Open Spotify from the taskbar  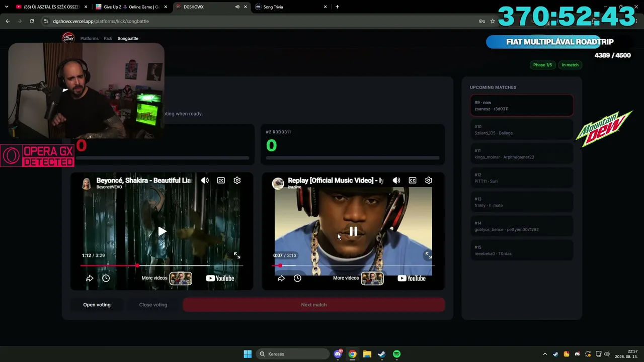(396, 354)
